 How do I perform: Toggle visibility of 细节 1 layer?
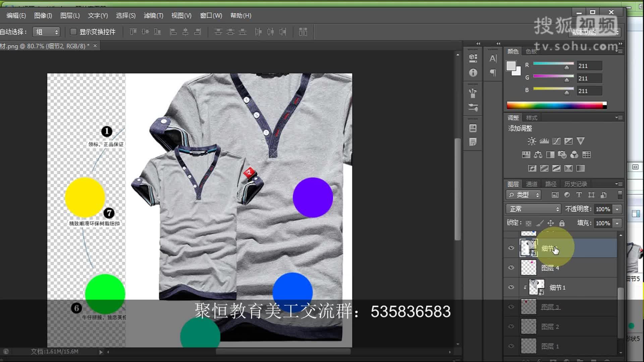pyautogui.click(x=511, y=287)
